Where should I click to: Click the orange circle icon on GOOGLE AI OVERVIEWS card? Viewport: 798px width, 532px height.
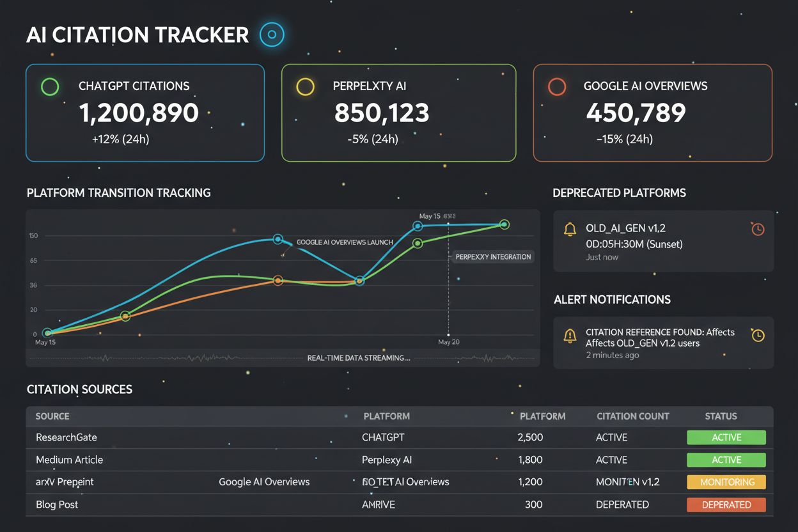(x=556, y=86)
